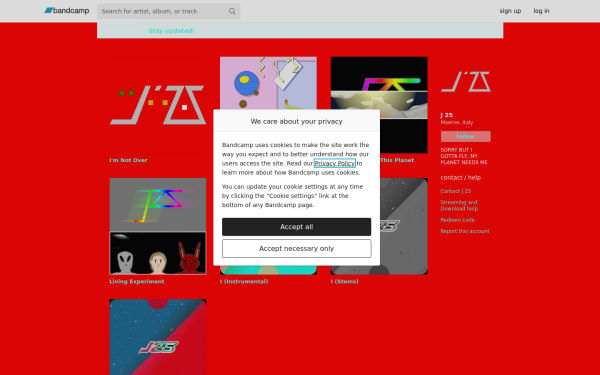Open the Privacy Policy link in dialog

[x=334, y=163]
